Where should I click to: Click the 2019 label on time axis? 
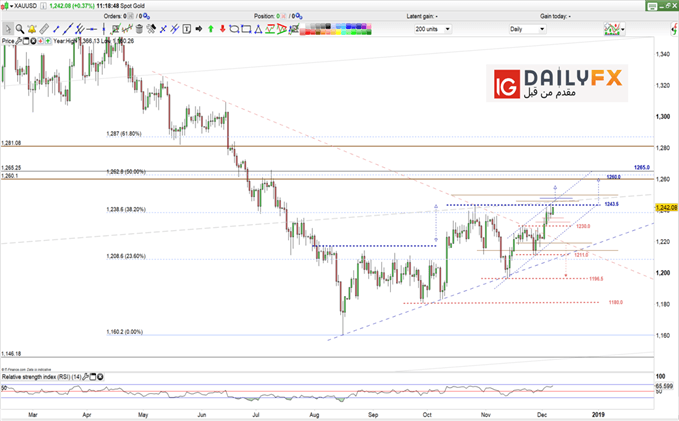pyautogui.click(x=598, y=415)
